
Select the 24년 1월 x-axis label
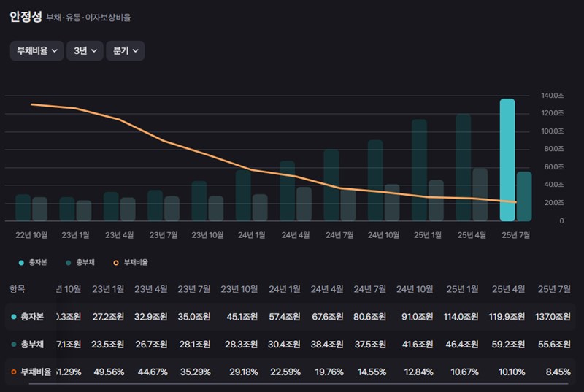coord(251,235)
